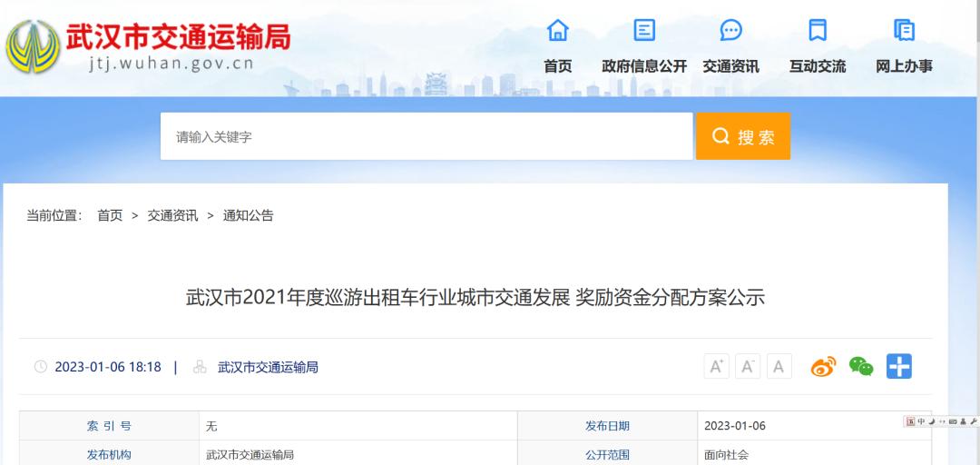This screenshot has width=980, height=465.
Task: Click the IME logo at toolbar start
Action: (911, 421)
